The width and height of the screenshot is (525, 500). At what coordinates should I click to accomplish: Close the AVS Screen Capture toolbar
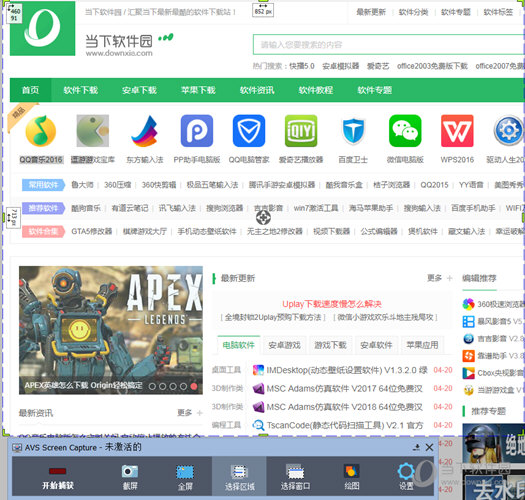pos(429,447)
